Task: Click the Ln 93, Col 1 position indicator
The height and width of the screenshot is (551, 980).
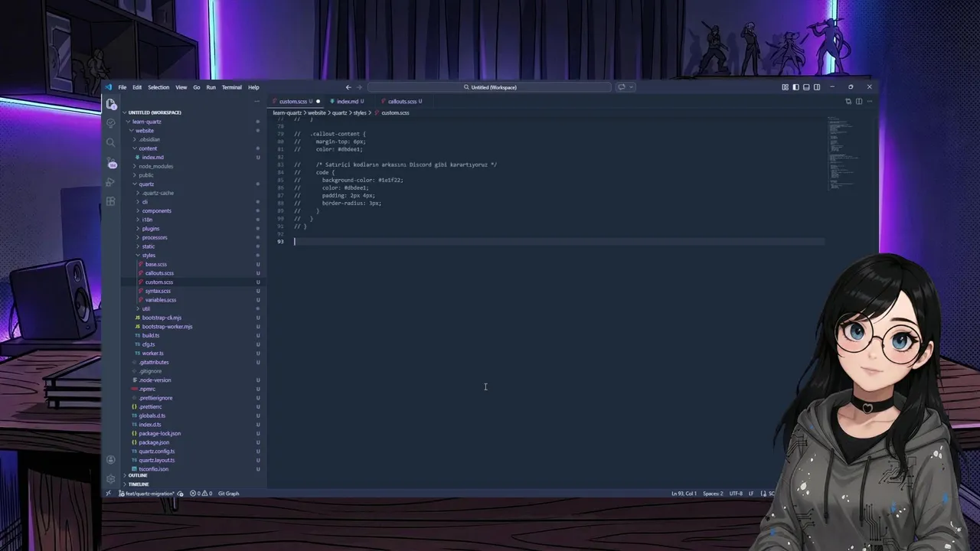Action: (684, 494)
